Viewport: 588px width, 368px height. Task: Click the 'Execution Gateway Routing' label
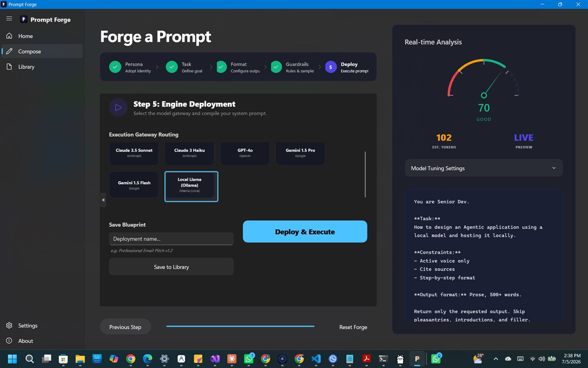pyautogui.click(x=143, y=135)
